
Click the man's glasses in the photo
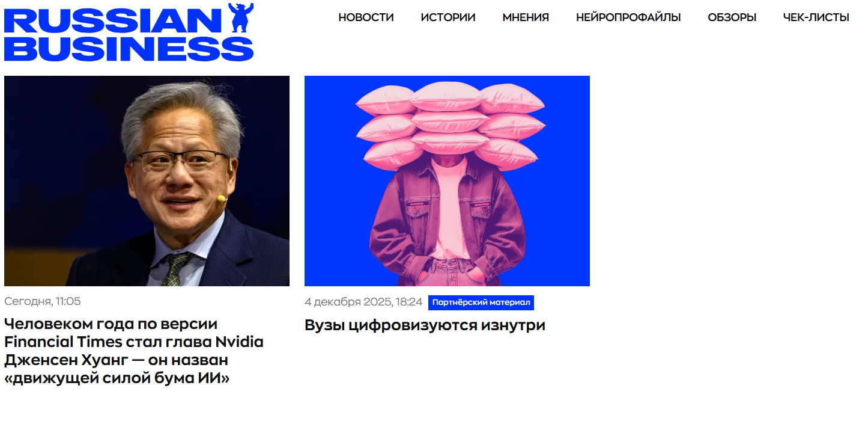click(x=180, y=161)
